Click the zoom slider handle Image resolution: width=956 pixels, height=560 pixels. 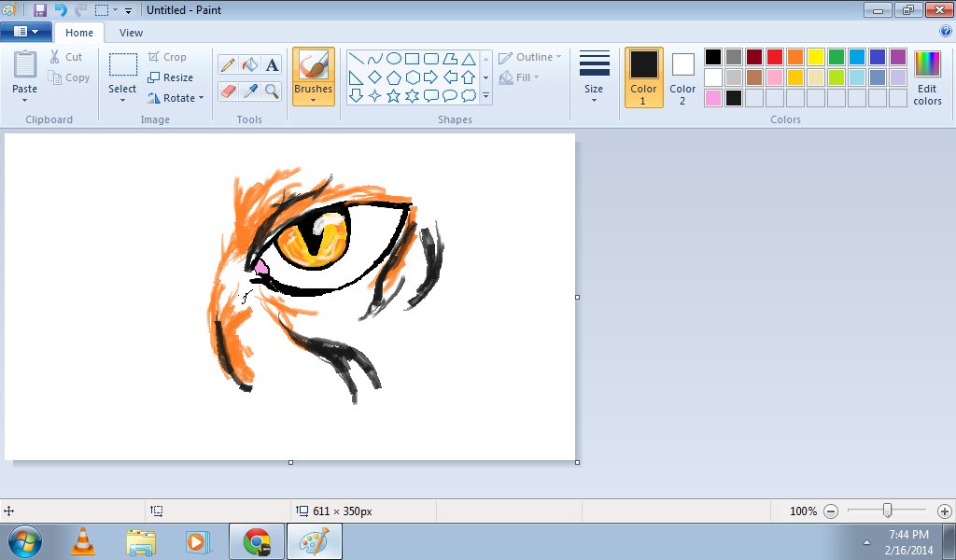pos(888,511)
